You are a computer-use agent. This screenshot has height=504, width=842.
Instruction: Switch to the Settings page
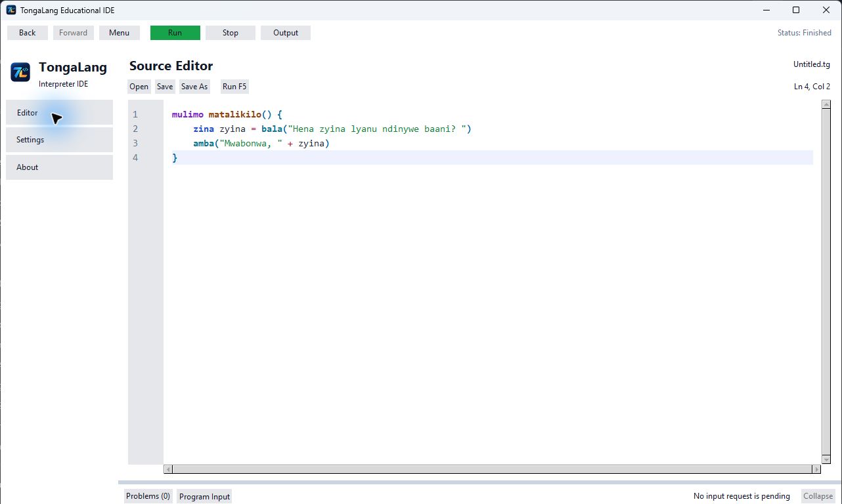(x=59, y=140)
